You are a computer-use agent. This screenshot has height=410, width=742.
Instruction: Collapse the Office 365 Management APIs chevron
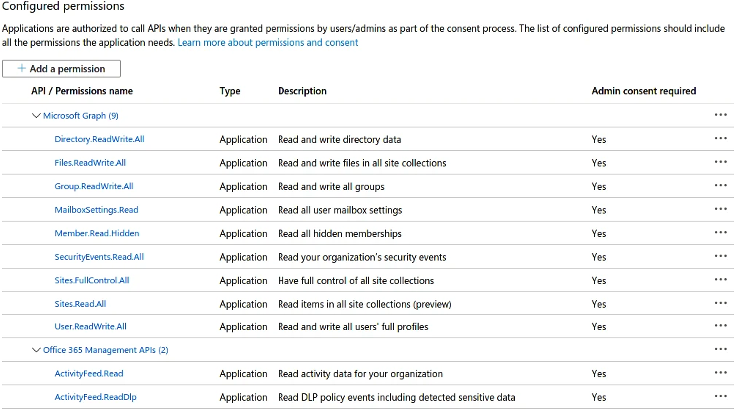point(36,350)
